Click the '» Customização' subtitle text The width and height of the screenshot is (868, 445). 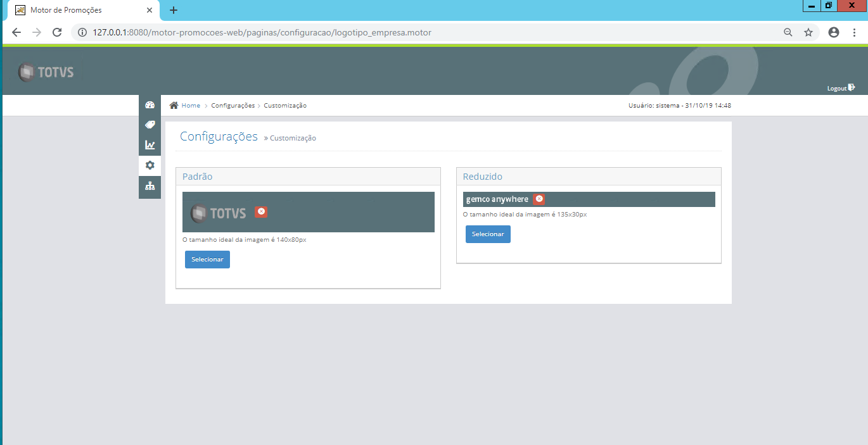tap(290, 138)
